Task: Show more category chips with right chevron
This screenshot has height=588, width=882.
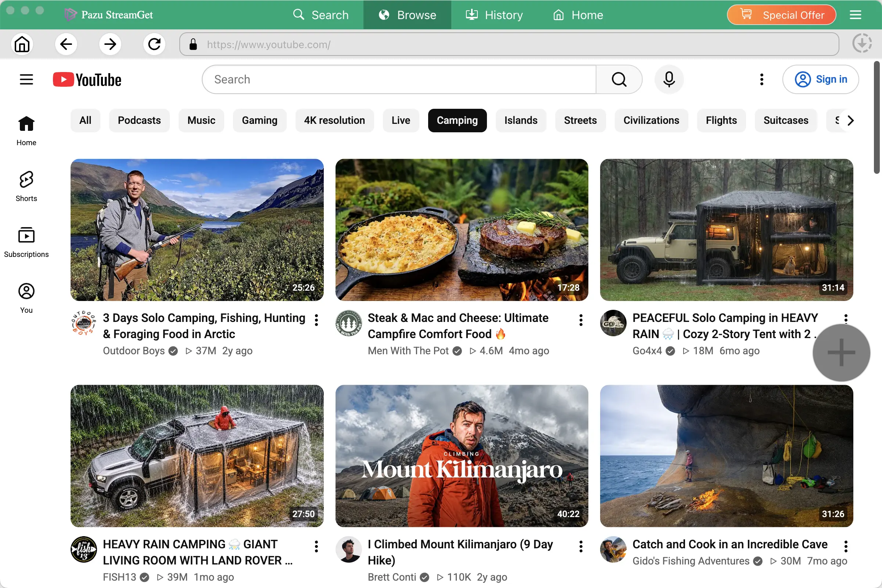Action: tap(850, 121)
